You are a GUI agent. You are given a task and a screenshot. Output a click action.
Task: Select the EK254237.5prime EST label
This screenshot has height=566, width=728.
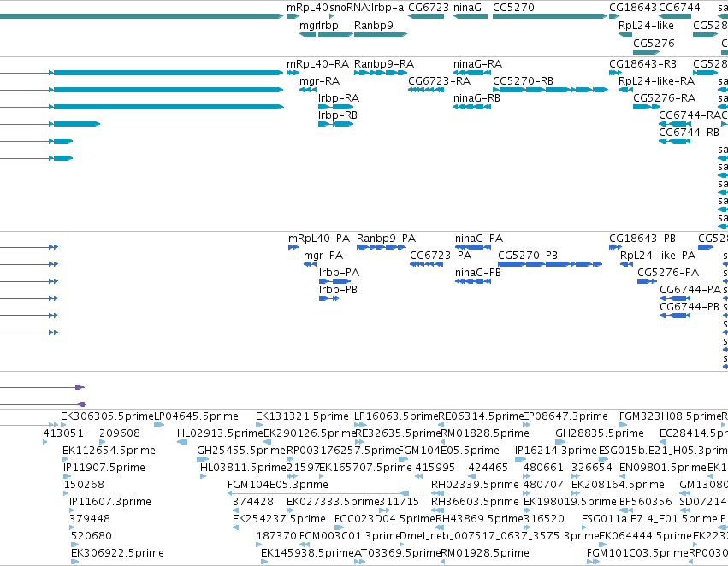(x=279, y=518)
